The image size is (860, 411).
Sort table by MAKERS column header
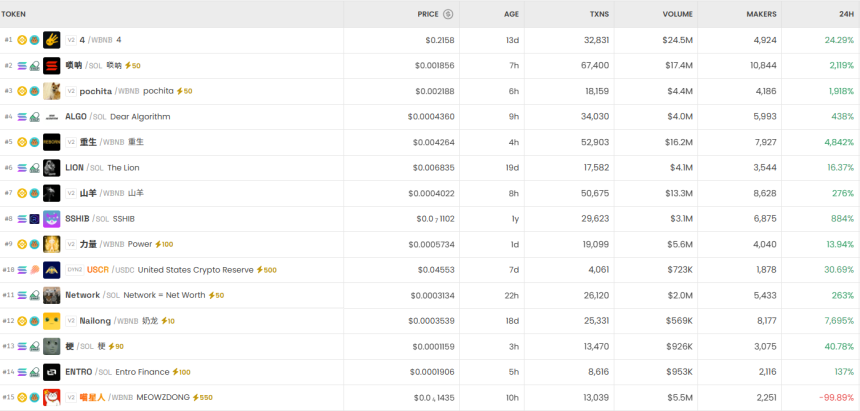(761, 14)
